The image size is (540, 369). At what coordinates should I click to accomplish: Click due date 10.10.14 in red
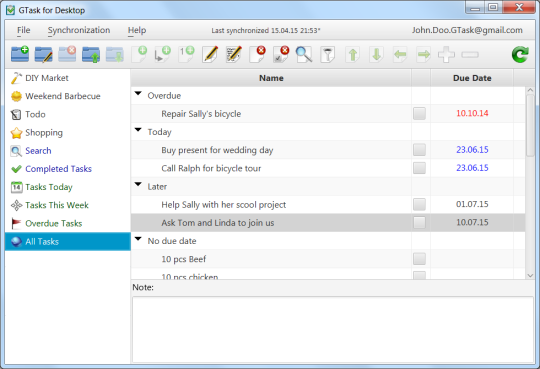tap(472, 113)
